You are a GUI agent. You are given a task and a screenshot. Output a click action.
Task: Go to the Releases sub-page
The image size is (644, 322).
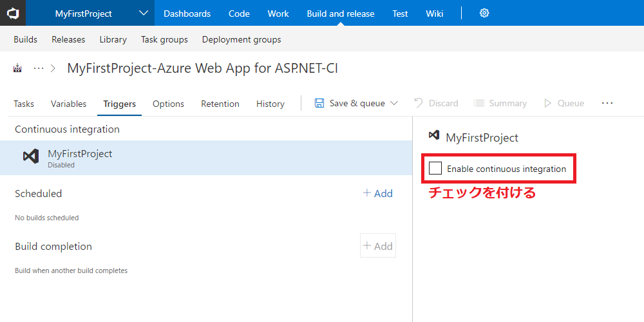click(x=68, y=39)
